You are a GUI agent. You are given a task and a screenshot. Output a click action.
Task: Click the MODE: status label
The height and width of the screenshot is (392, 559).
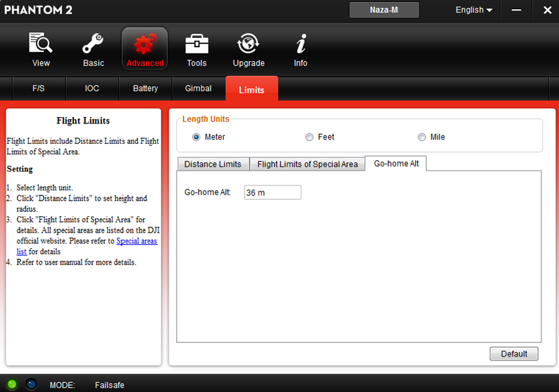[x=62, y=385]
